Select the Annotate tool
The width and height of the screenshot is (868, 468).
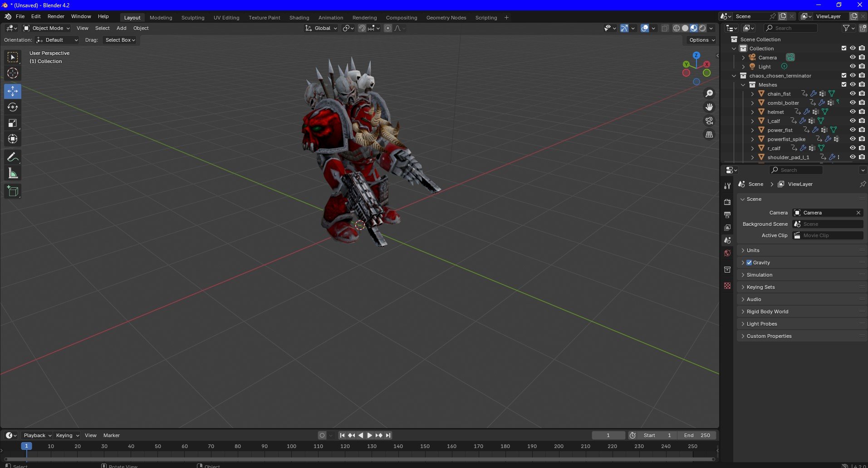tap(13, 157)
